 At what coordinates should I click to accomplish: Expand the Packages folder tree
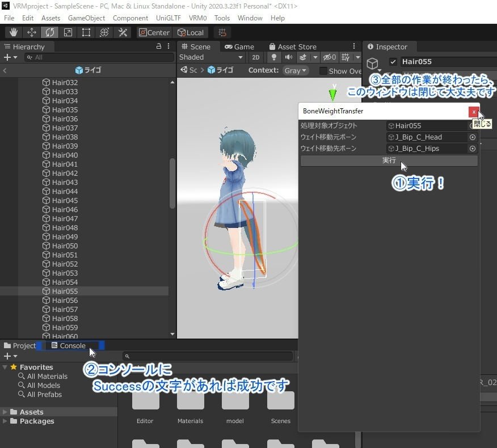(5, 421)
